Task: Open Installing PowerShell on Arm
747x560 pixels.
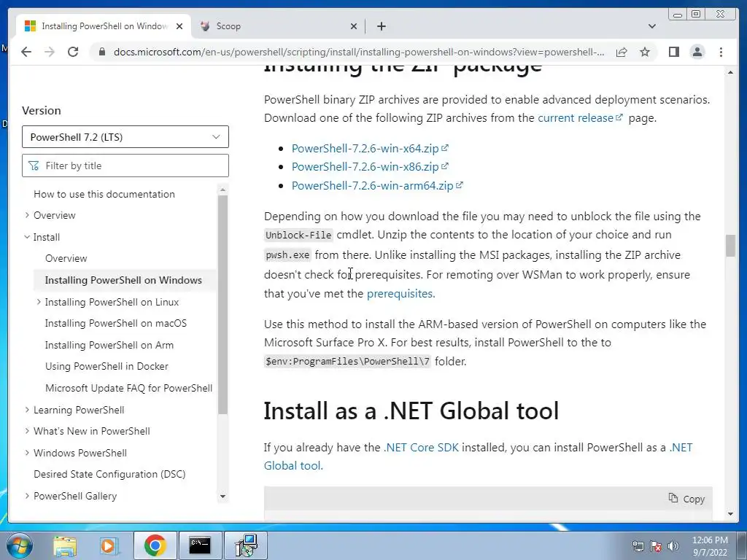Action: [x=109, y=345]
